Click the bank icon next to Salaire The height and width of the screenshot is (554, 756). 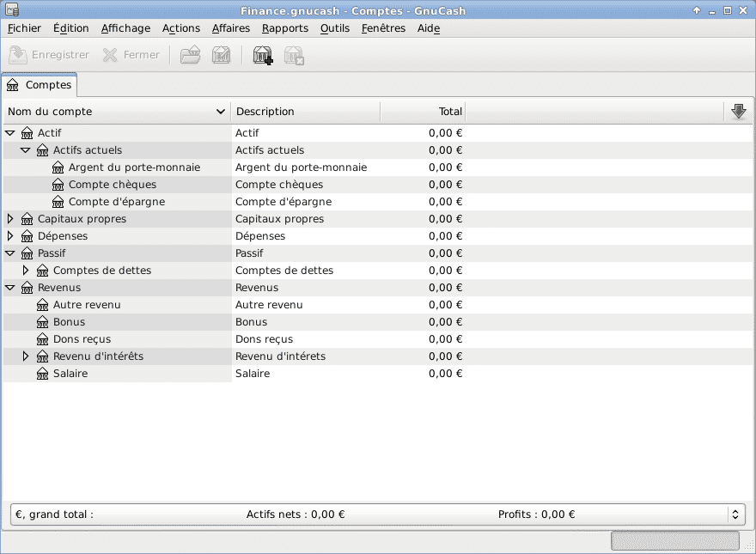pyautogui.click(x=43, y=374)
